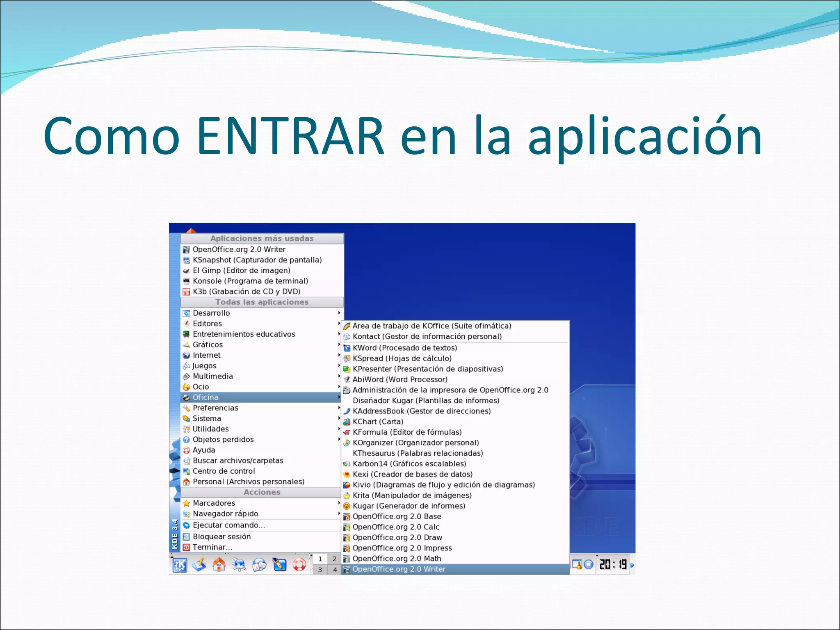
Task: Open OpenOffice.org 2.0 Impress
Action: (x=455, y=548)
